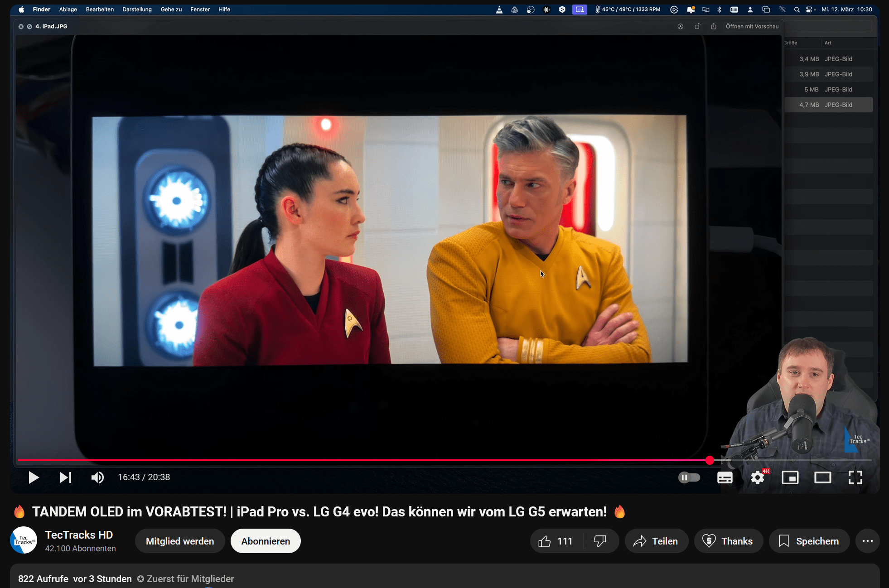Open the Bearbeiten menu
The width and height of the screenshot is (889, 588).
click(x=100, y=10)
